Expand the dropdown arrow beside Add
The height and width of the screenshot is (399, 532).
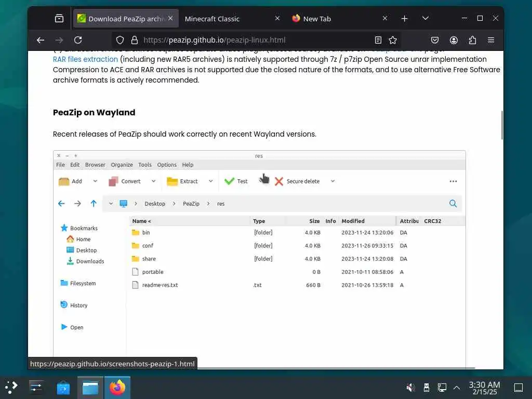95,181
